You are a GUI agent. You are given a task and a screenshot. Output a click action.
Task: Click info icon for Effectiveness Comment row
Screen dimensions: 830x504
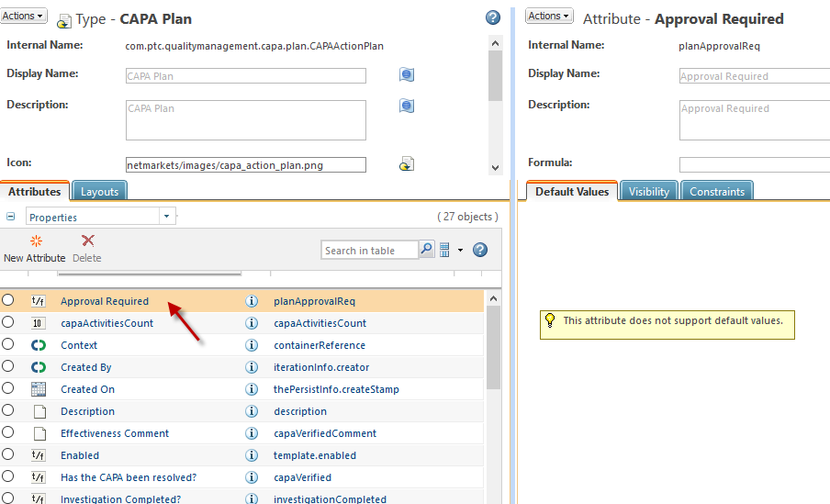click(x=252, y=433)
